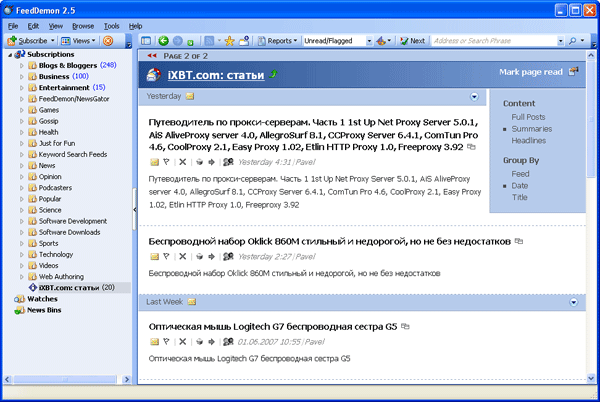This screenshot has width=600, height=402.
Task: Click the news bin folder icon
Action: pos(244,41)
